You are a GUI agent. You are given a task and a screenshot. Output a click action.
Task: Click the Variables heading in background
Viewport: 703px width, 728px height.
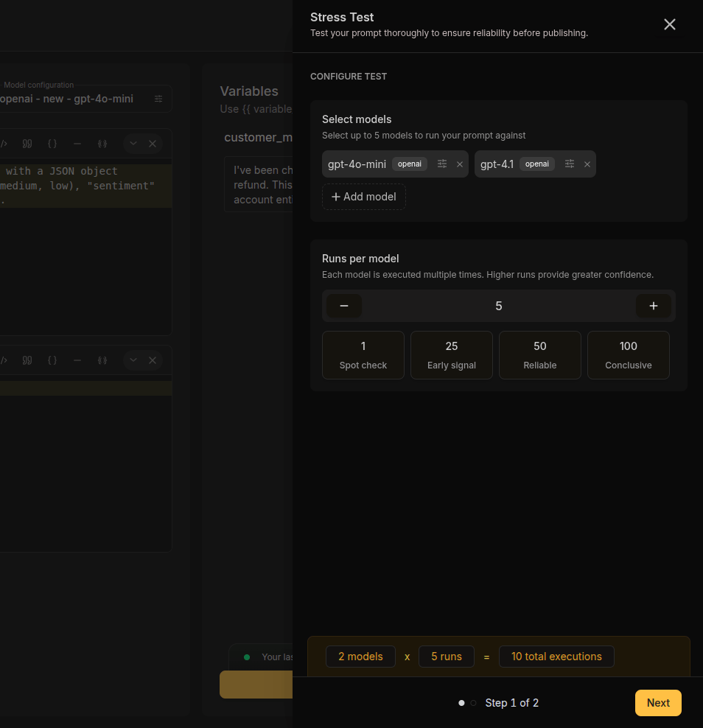tap(249, 91)
